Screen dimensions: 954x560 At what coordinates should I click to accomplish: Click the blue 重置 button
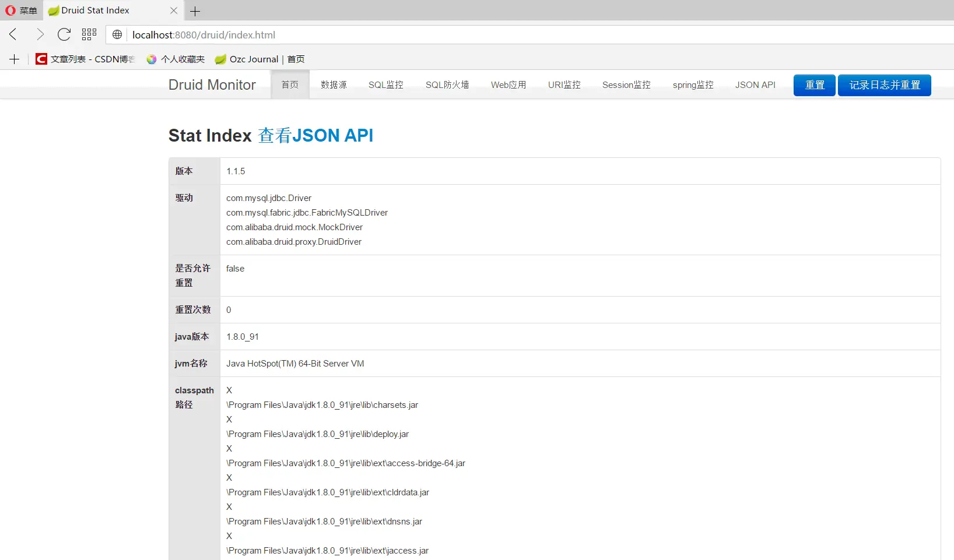(815, 85)
